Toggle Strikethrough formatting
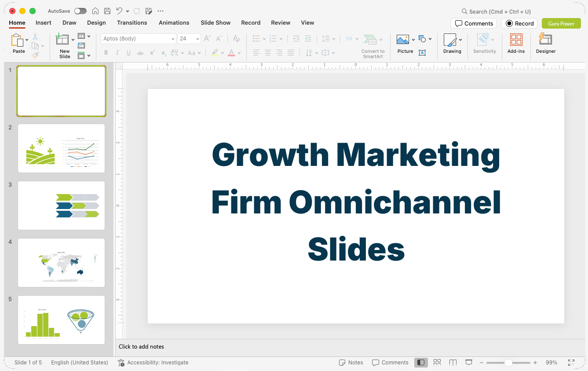This screenshot has height=371, width=588. [x=140, y=53]
